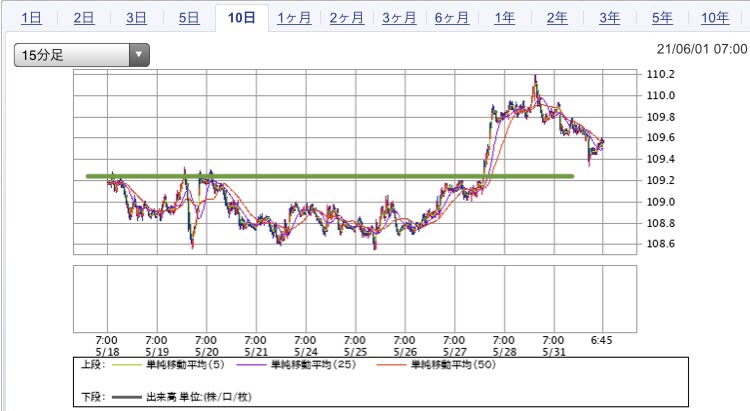Click the 5/26 date axis label
The image size is (750, 411).
[x=405, y=352]
